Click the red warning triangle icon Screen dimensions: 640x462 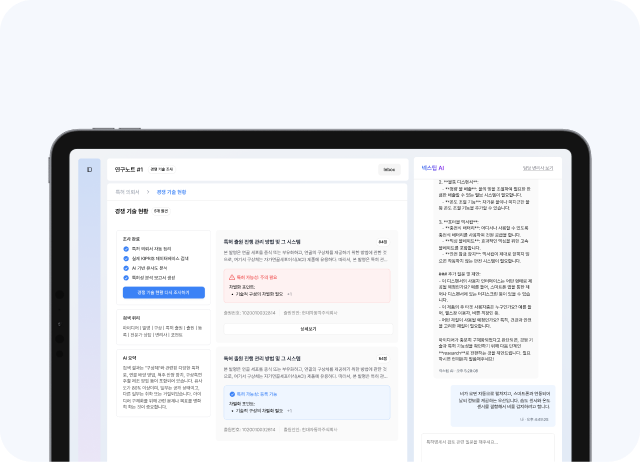pyautogui.click(x=231, y=277)
